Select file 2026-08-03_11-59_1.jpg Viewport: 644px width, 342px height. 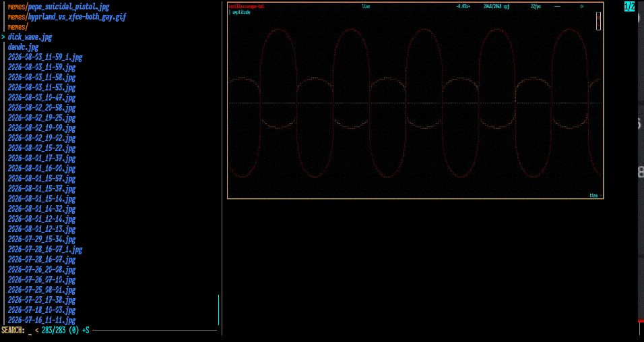point(44,57)
